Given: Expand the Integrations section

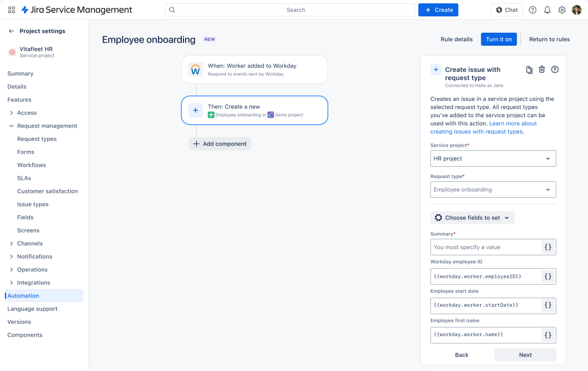Looking at the screenshot, I should 11,283.
